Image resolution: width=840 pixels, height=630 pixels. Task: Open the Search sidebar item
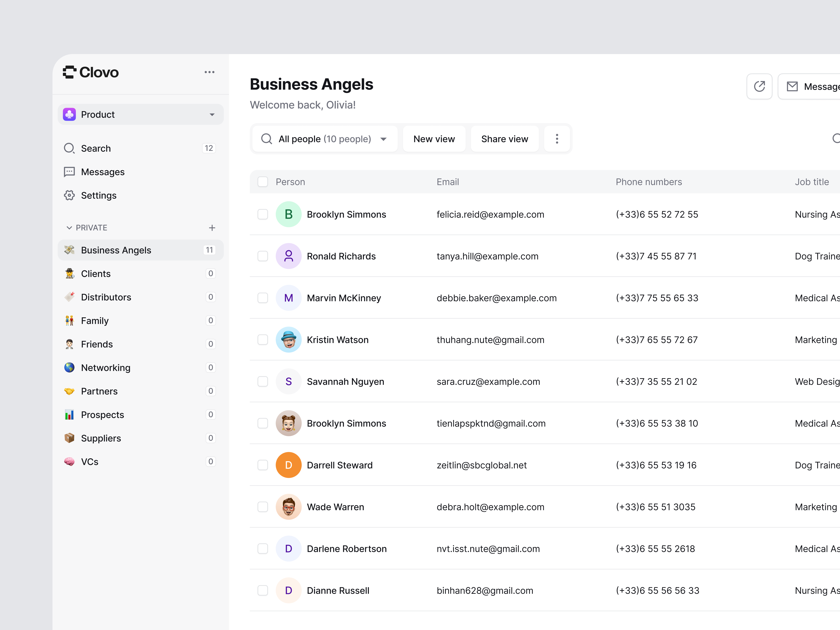click(x=96, y=148)
